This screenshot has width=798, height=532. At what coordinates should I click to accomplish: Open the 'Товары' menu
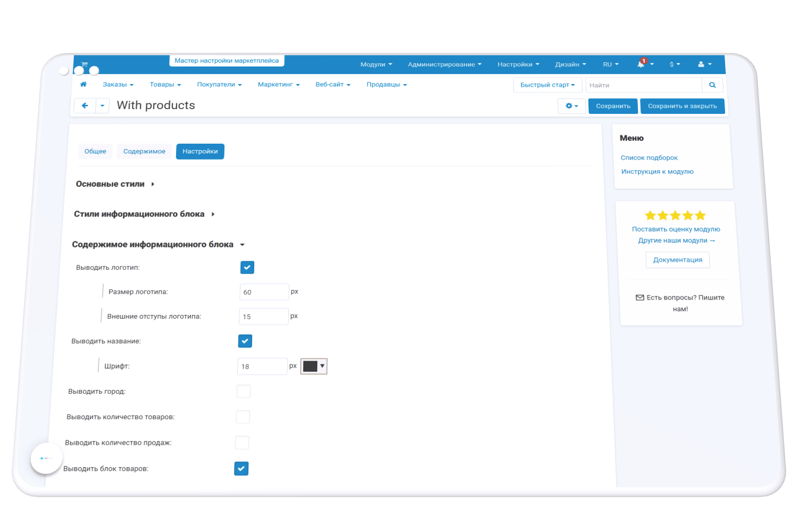[x=165, y=85]
